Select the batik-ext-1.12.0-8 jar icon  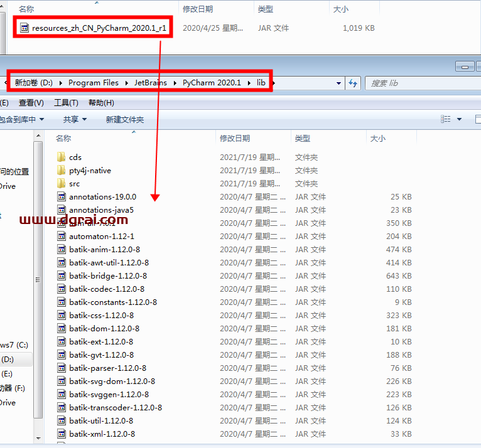coord(62,341)
